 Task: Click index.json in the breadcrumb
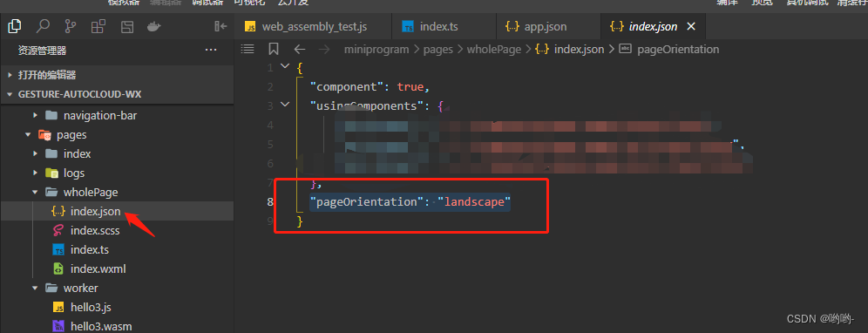579,50
